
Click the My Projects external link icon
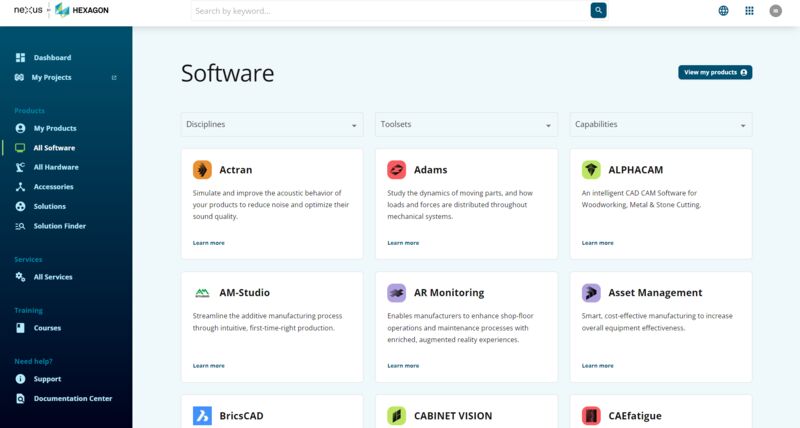click(114, 78)
